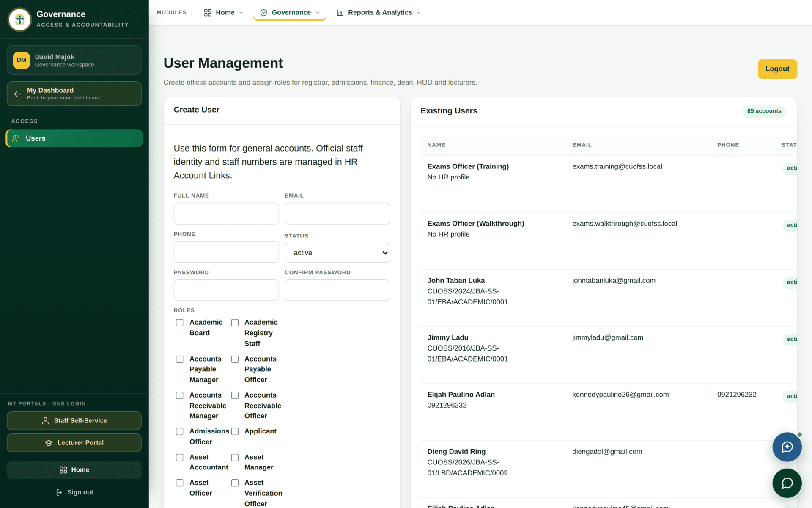Check the Admissions Officer role
The image size is (812, 508).
(180, 431)
